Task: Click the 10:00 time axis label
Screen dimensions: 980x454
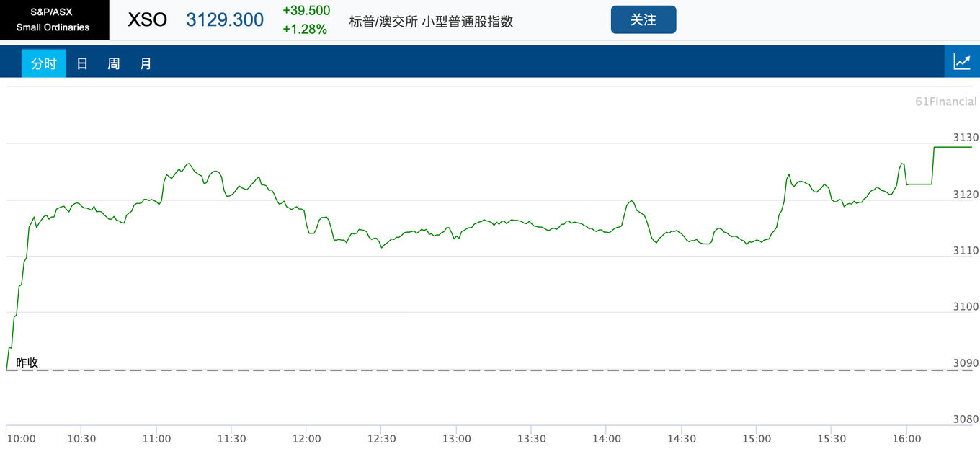Action: click(22, 439)
